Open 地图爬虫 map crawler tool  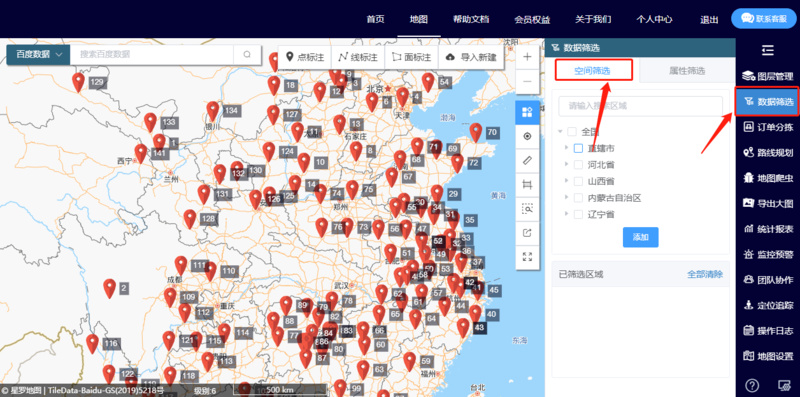pyautogui.click(x=768, y=178)
